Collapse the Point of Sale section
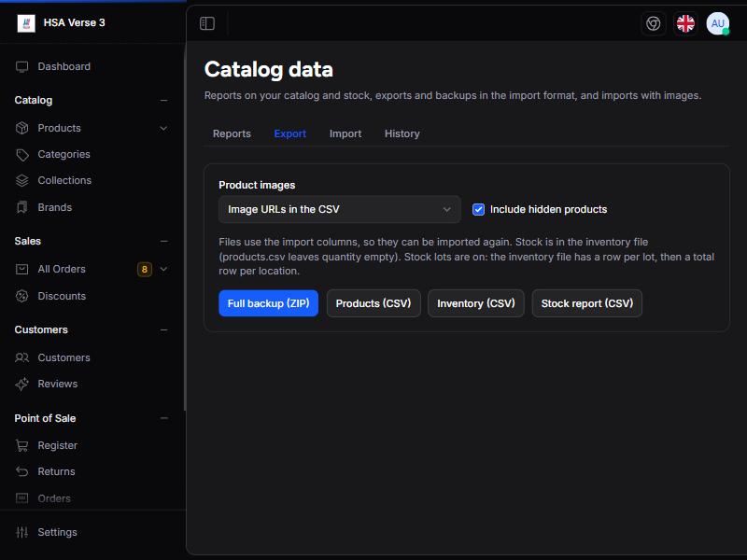 (164, 418)
